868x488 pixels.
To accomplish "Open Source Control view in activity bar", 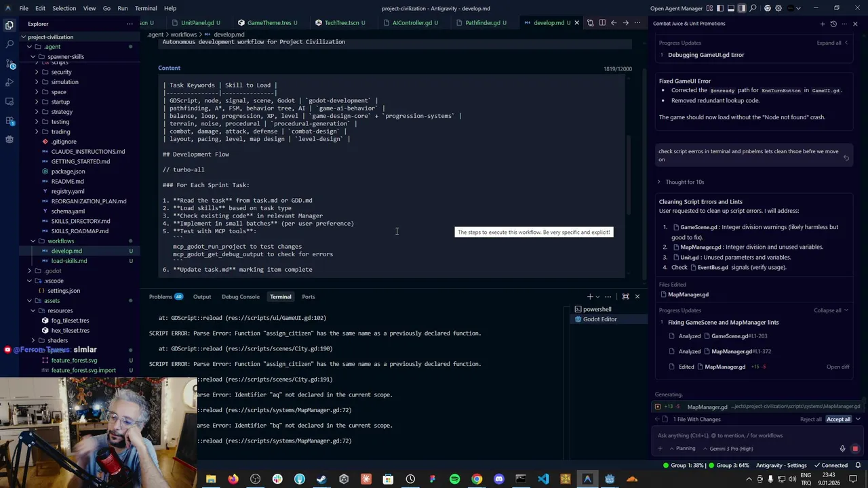I will (9, 63).
